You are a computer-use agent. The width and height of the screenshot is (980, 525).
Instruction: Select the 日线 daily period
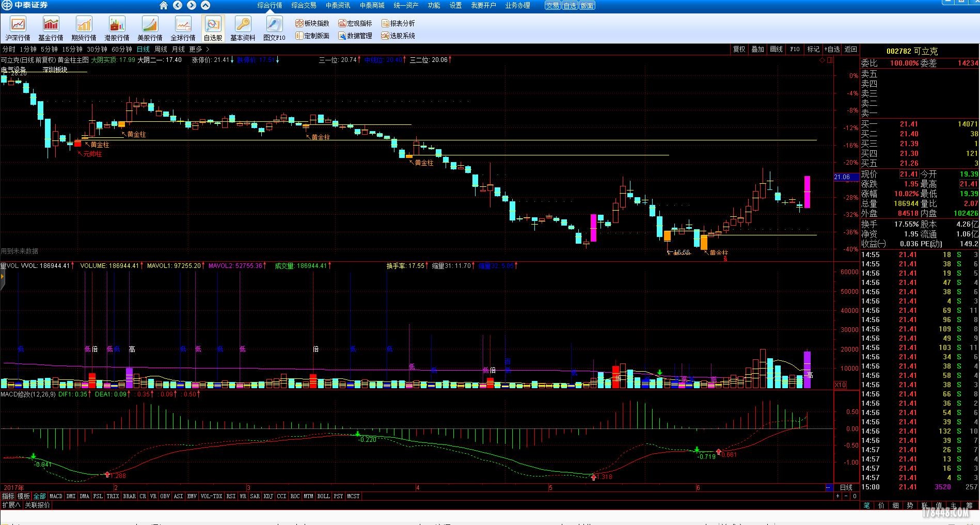click(x=143, y=49)
